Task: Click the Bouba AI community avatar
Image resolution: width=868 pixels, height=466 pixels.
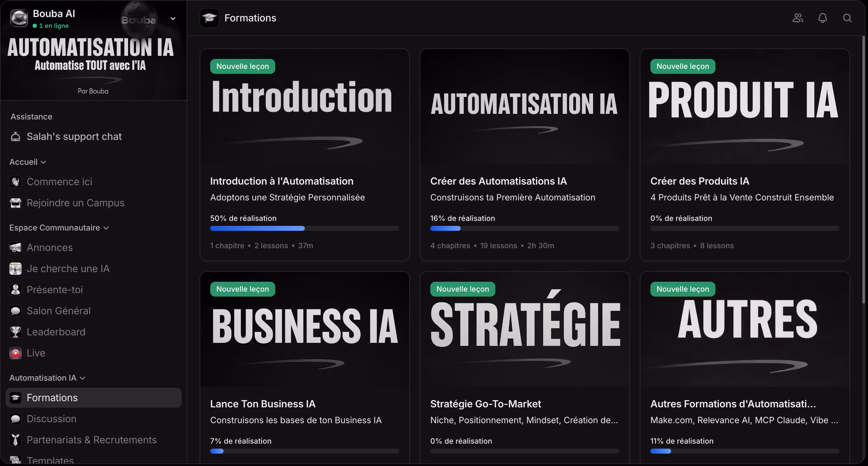Action: (x=19, y=18)
